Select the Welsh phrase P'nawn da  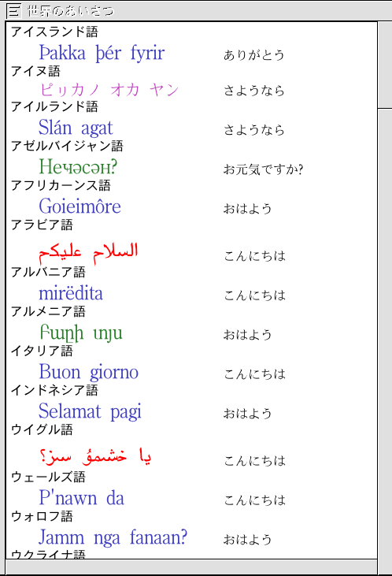pos(82,498)
